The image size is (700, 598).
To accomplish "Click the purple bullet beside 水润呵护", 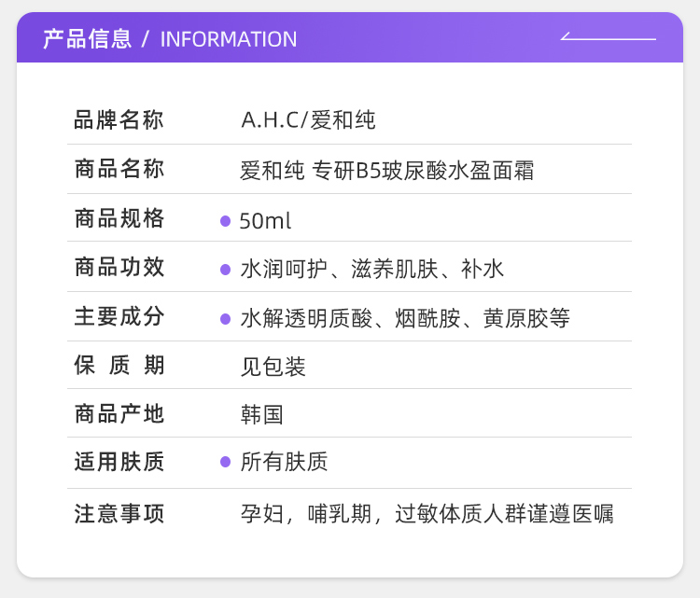I will (225, 270).
